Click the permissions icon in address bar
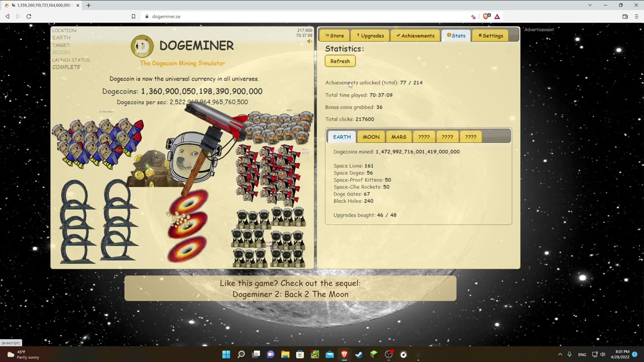This screenshot has width=644, height=362. click(473, 17)
